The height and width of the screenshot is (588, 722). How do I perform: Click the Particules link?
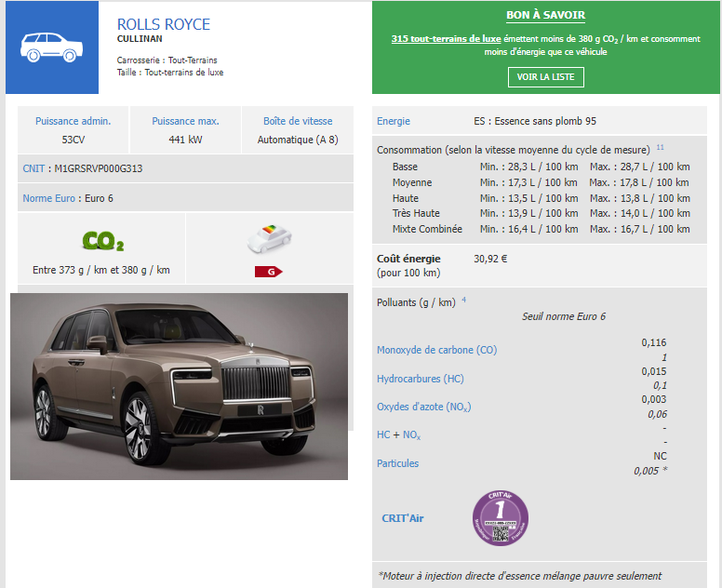point(398,463)
